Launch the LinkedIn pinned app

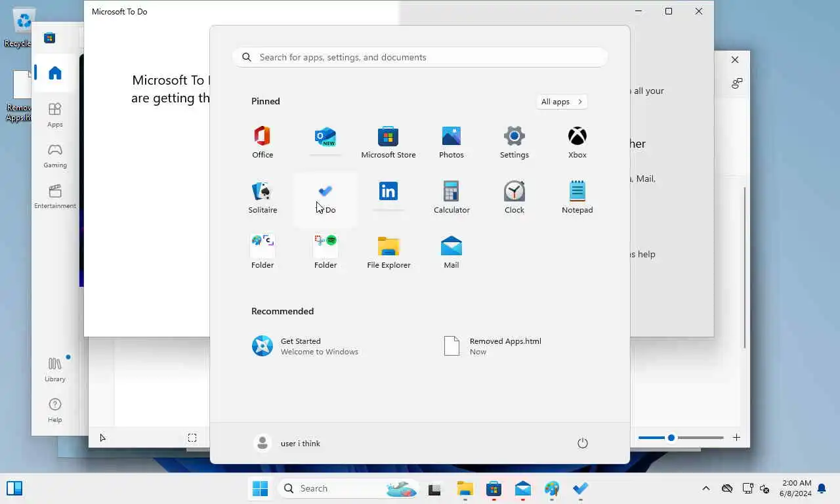[388, 196]
